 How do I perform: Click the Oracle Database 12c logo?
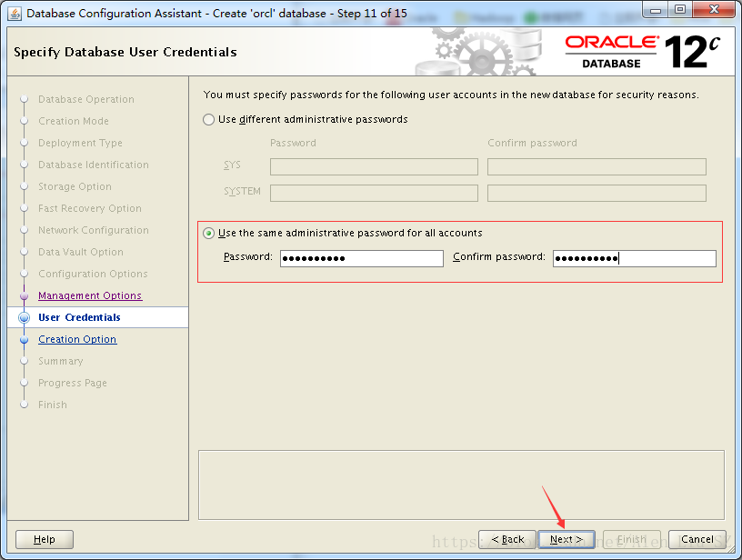pyautogui.click(x=642, y=52)
